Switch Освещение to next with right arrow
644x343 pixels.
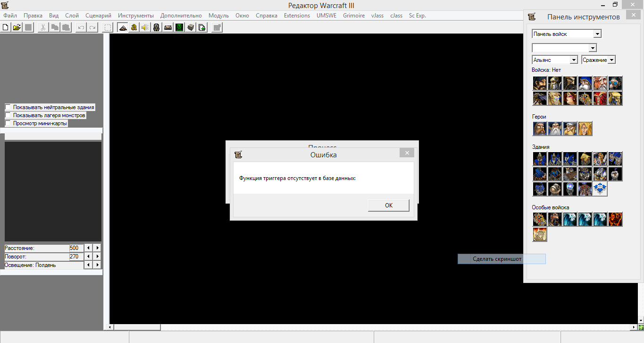tap(97, 265)
